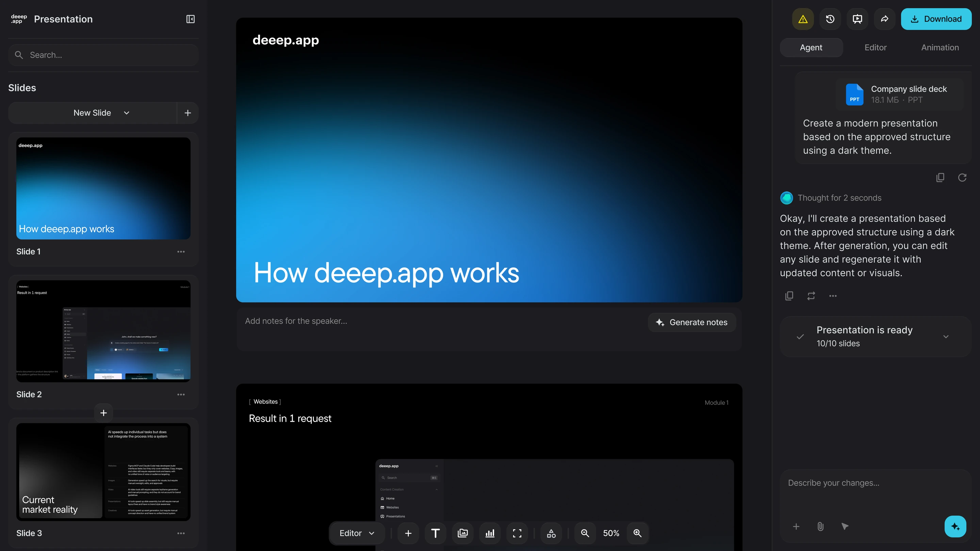Share presentation arrow icon
This screenshot has width=980, height=551.
pos(884,19)
